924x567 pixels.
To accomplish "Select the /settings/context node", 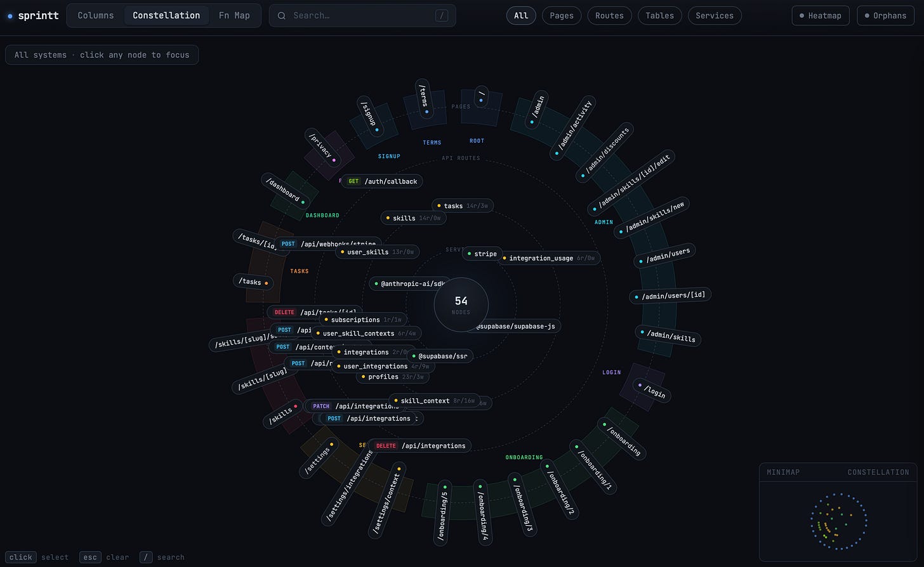I will (388, 500).
